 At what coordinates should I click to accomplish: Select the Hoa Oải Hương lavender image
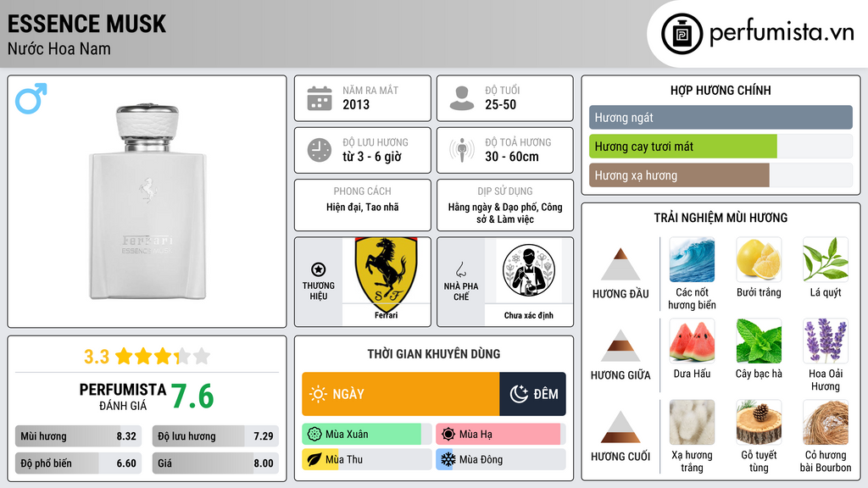[x=826, y=341]
